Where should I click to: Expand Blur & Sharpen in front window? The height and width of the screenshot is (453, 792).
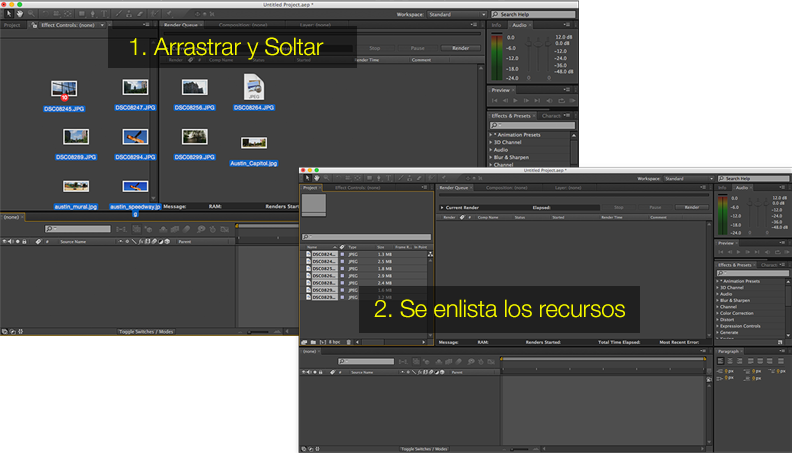tap(718, 300)
